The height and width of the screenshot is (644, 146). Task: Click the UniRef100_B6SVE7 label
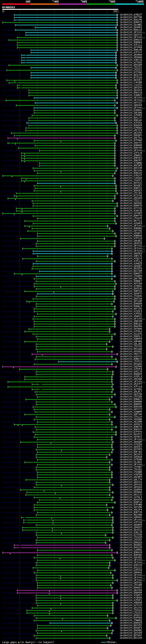[131, 80]
